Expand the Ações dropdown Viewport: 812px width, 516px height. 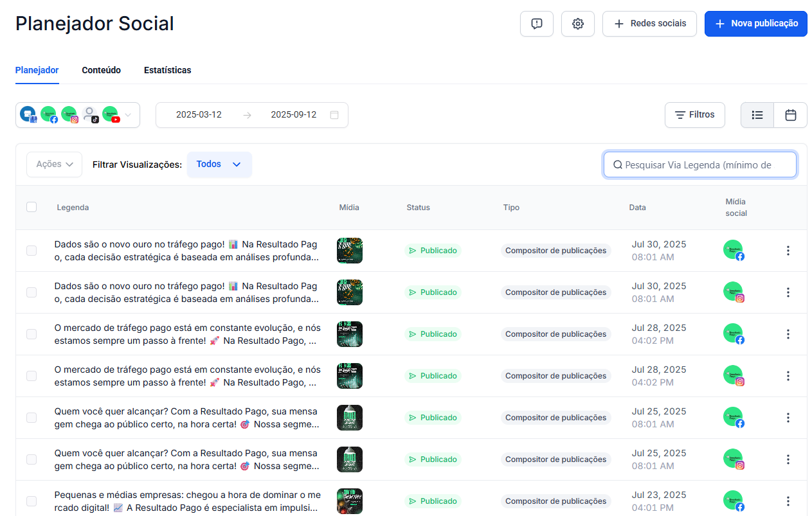54,165
